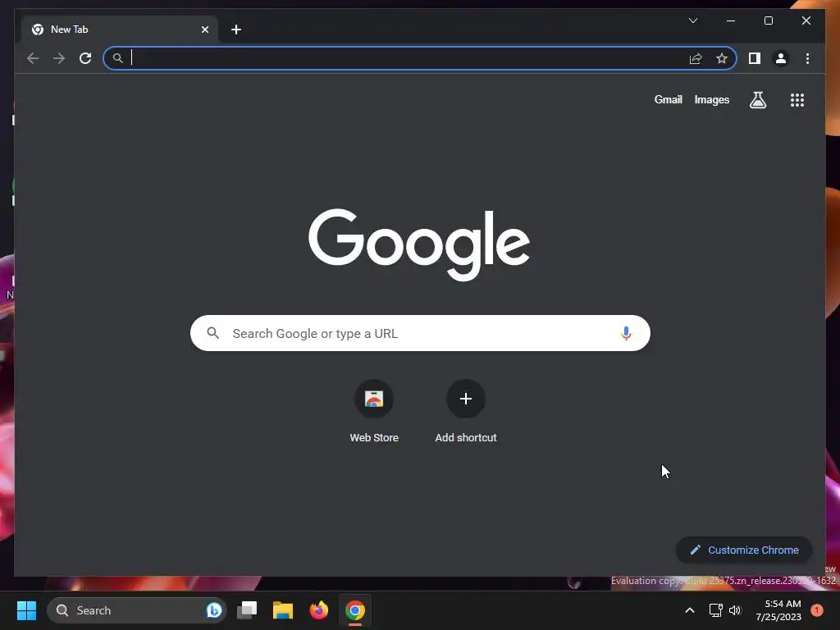840x630 pixels.
Task: Launch File Explorer from the taskbar
Action: [x=283, y=610]
